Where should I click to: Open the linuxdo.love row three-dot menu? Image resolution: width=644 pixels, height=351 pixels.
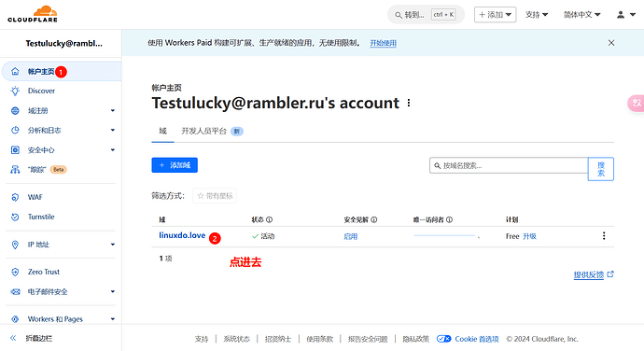point(604,236)
